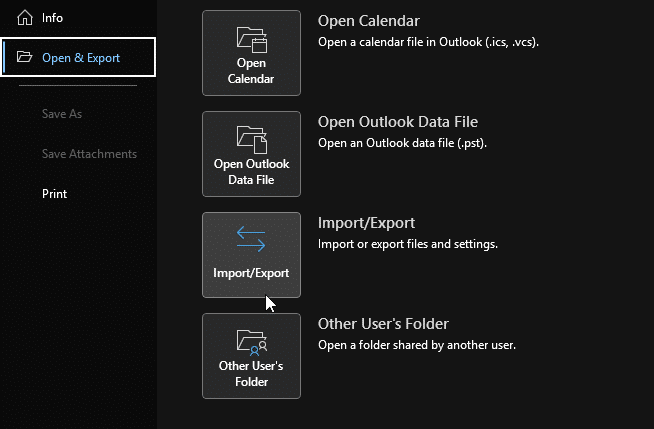Click the "Import/Export" heading text
Viewport: 654px width, 429px height.
[x=366, y=223]
